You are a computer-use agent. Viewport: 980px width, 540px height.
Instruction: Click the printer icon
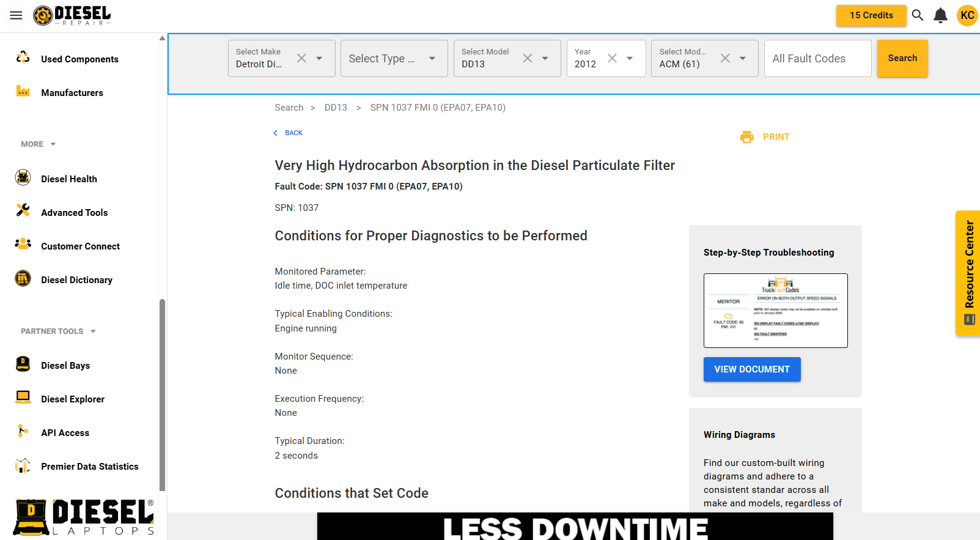pos(747,137)
